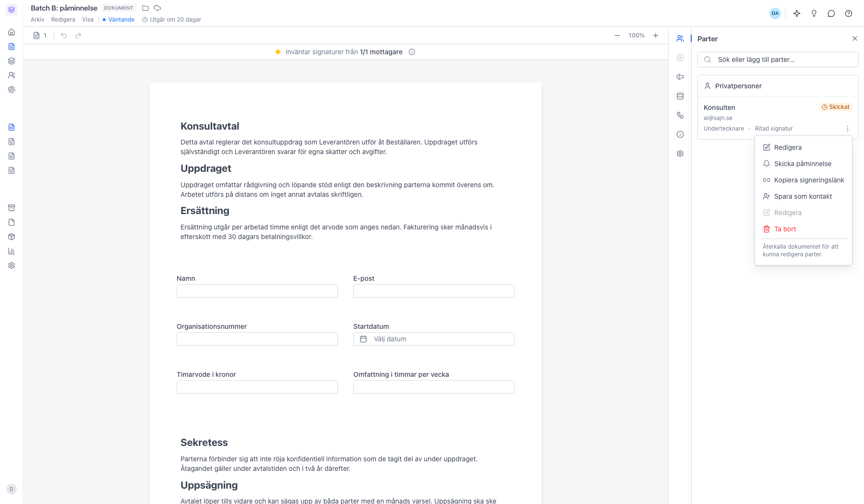Click the Namn input field
864x504 pixels.
[257, 291]
